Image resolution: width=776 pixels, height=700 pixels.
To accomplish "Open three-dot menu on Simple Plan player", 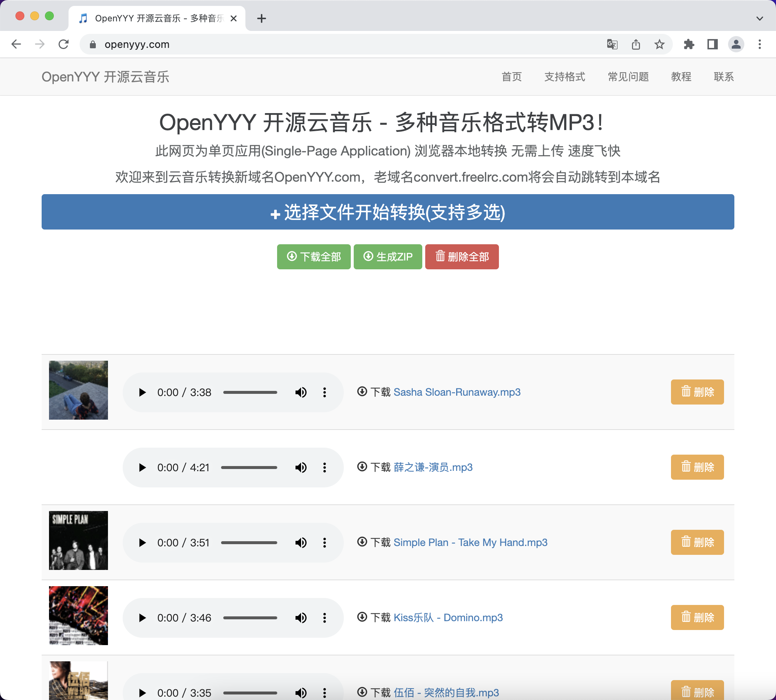I will [x=325, y=543].
